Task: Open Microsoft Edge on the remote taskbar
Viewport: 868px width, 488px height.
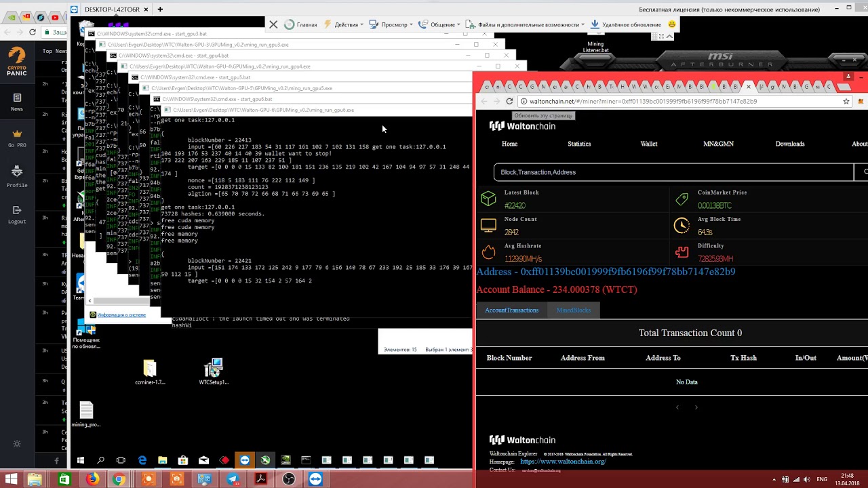Action: (142, 460)
